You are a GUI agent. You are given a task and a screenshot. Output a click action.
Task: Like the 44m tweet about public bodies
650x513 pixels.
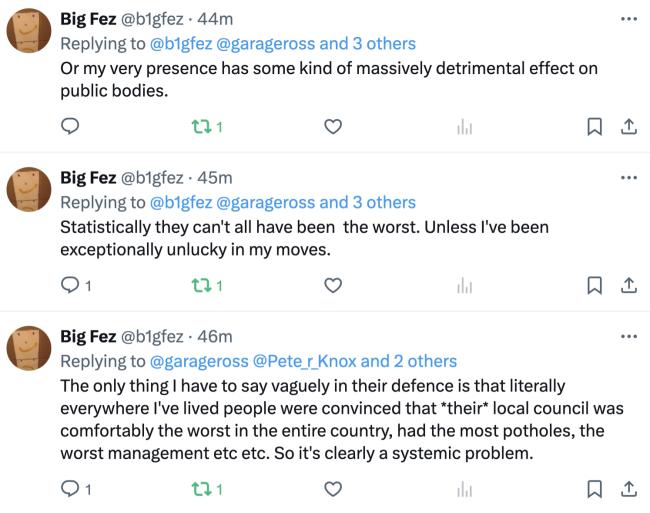(333, 126)
